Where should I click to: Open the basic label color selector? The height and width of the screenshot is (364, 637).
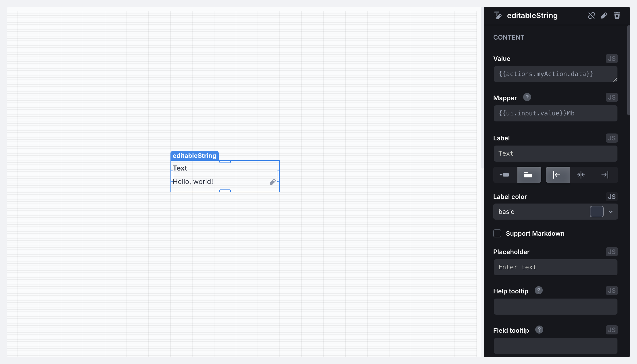555,212
